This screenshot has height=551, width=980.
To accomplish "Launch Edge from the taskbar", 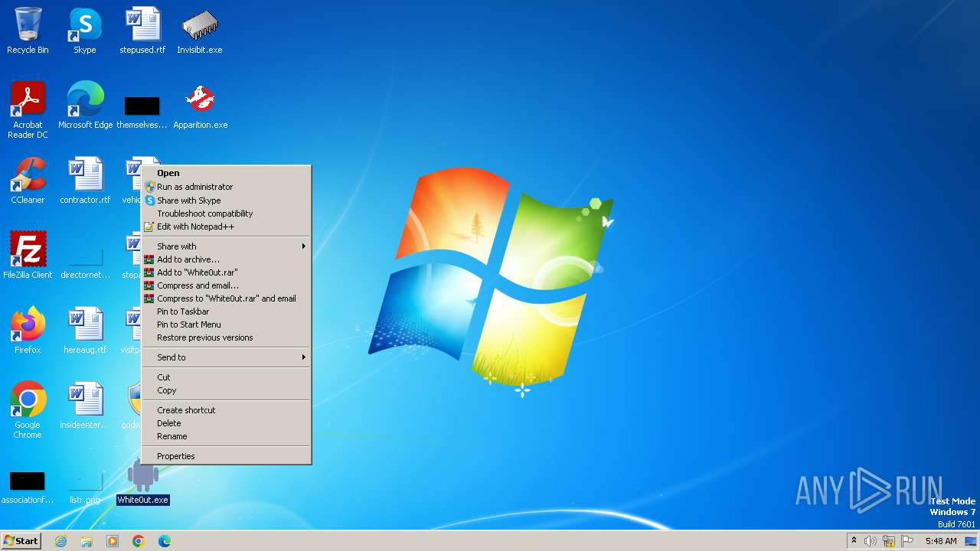I will point(165,541).
